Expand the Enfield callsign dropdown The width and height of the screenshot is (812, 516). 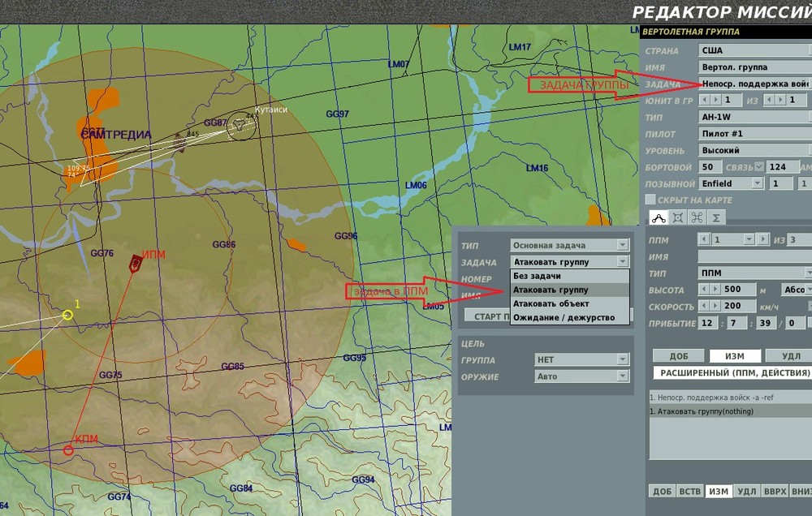tap(758, 184)
